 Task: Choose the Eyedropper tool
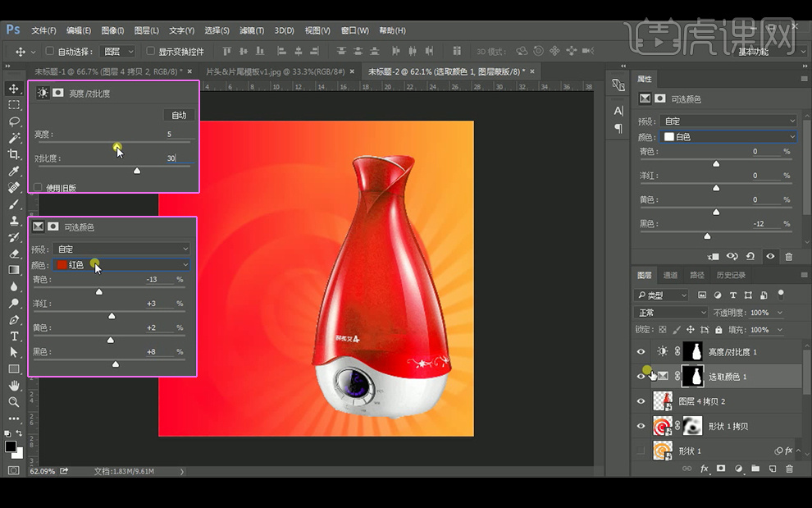[14, 171]
